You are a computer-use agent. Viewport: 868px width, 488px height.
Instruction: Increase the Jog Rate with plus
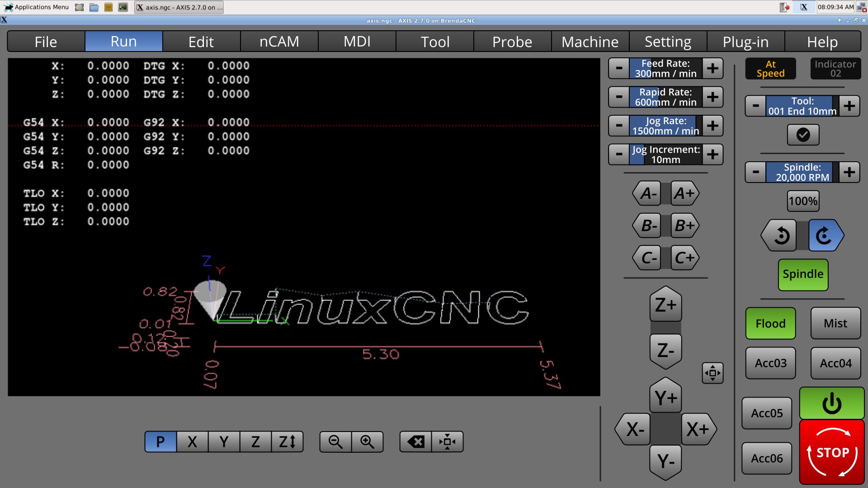(713, 126)
